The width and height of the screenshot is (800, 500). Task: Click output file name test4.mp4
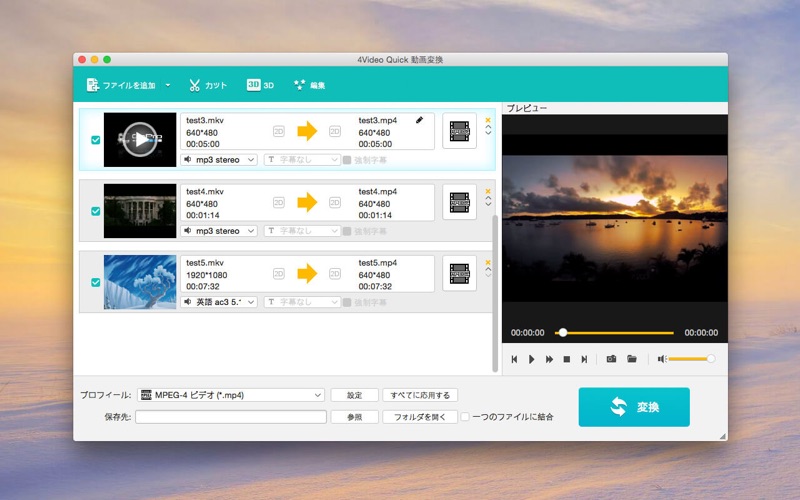click(378, 191)
